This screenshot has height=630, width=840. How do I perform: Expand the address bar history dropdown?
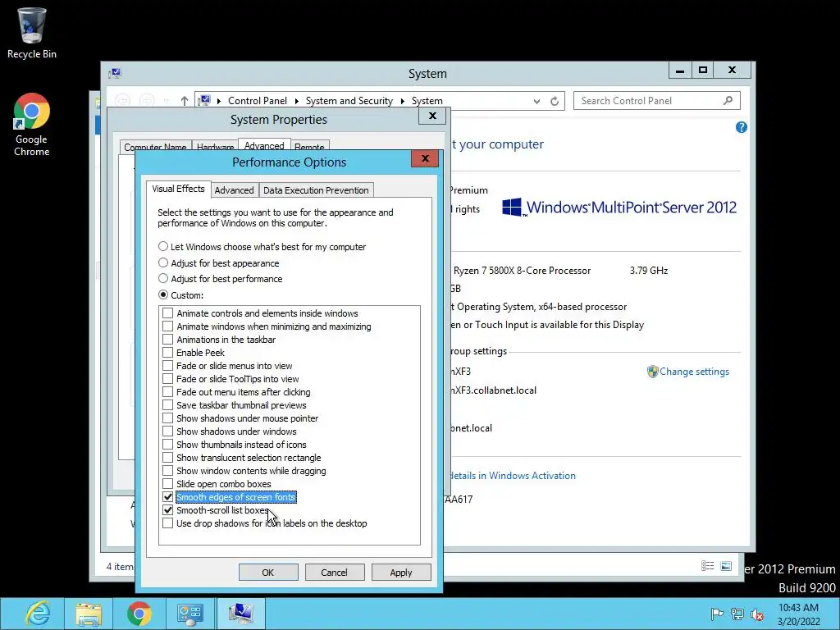[536, 101]
